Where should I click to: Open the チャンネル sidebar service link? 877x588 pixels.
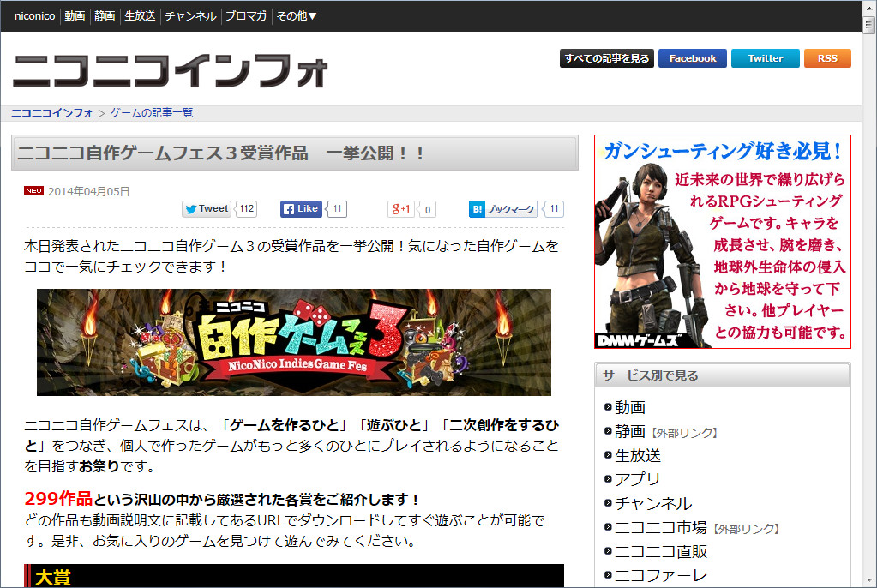point(653,503)
